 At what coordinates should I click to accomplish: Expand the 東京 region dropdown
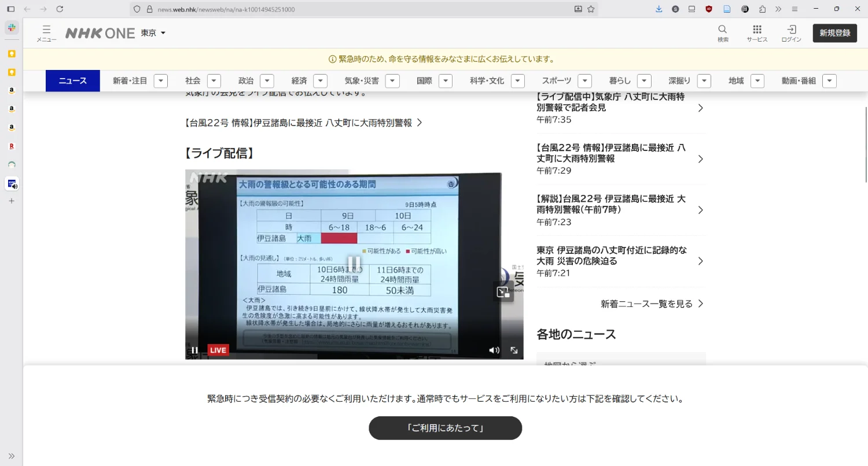click(153, 33)
